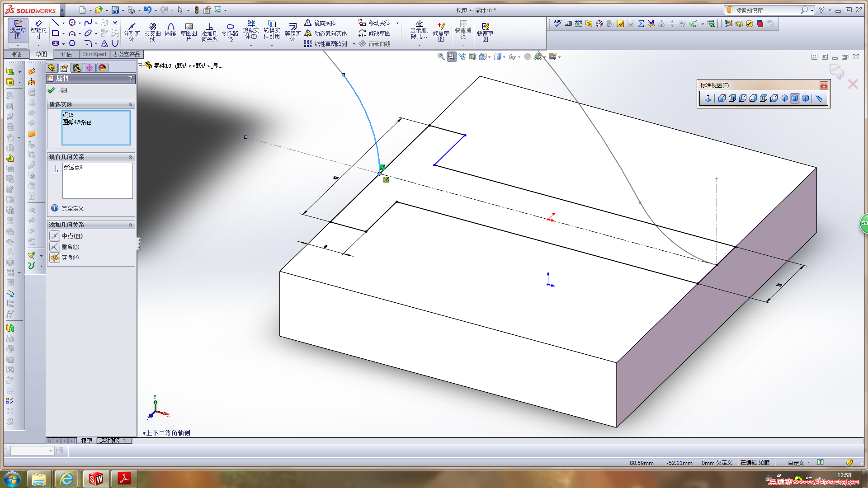This screenshot has height=488, width=868.
Task: Open the 评估 evaluate tab
Action: pos(66,54)
